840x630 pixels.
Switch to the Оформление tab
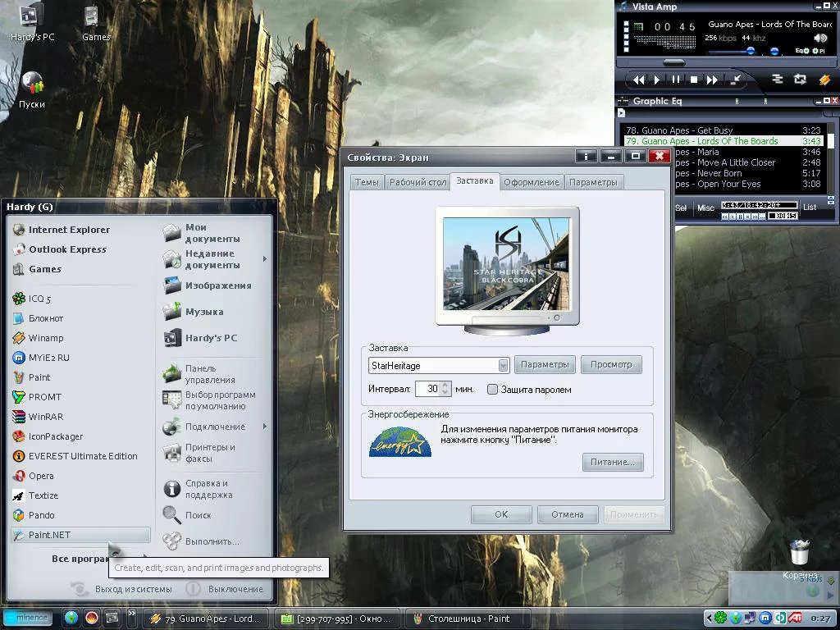tap(532, 182)
